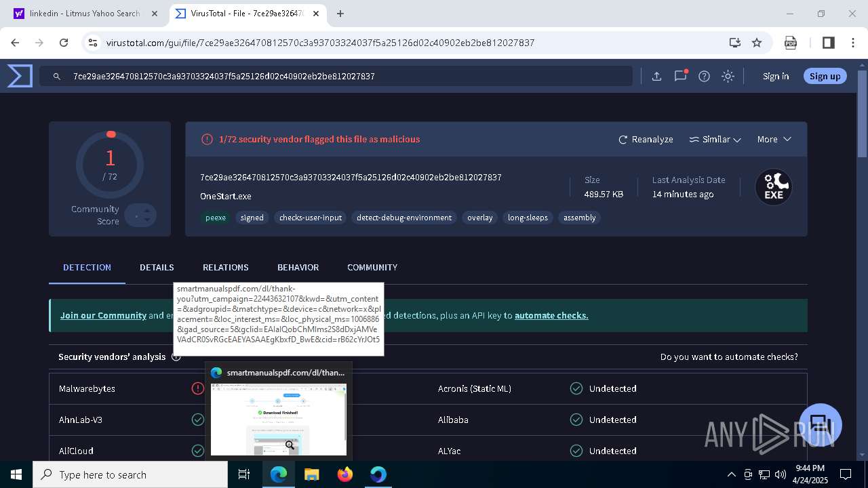
Task: Open the smartmanualspdf Edge preview thumbnail
Action: point(279,420)
